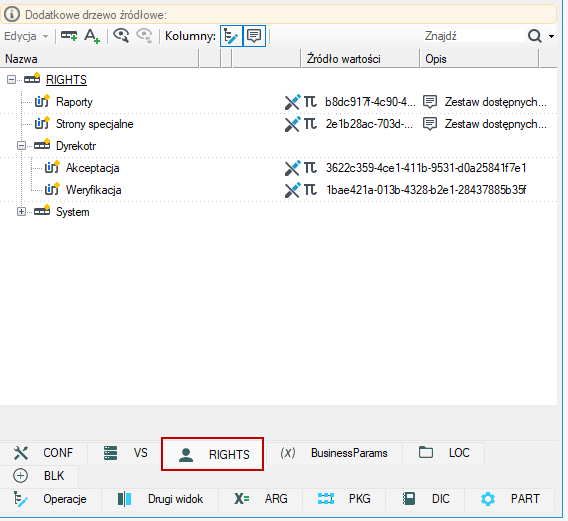Click the pi constant icon in Weryfikacja row

[x=310, y=190]
